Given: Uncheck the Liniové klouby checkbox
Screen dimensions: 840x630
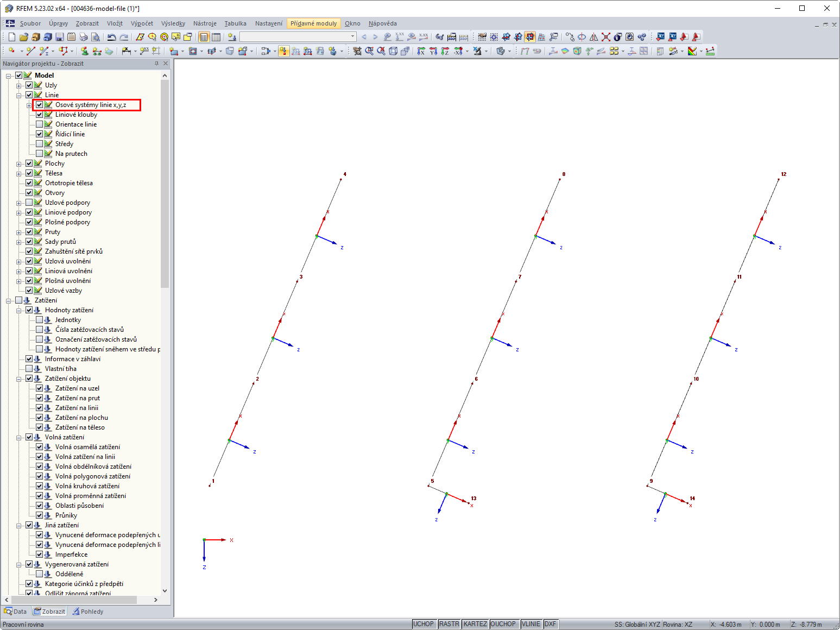Looking at the screenshot, I should (39, 115).
